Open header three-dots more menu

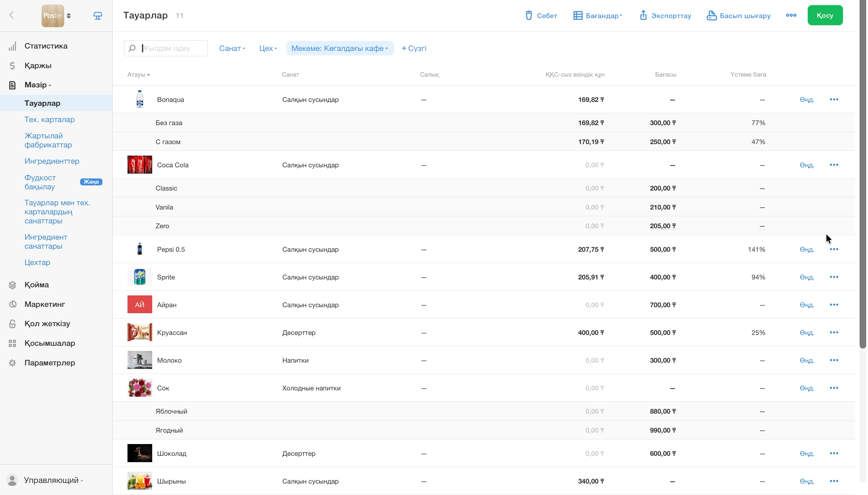tap(791, 15)
